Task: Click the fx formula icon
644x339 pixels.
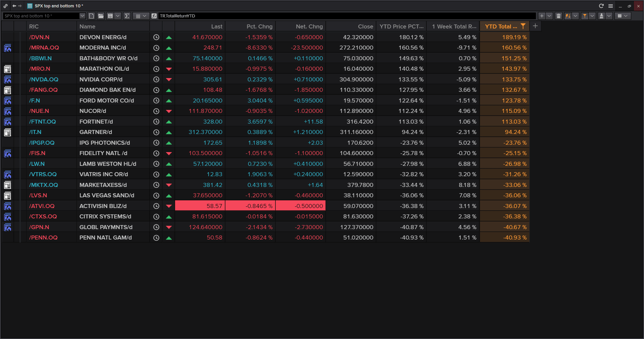Action: [x=154, y=16]
